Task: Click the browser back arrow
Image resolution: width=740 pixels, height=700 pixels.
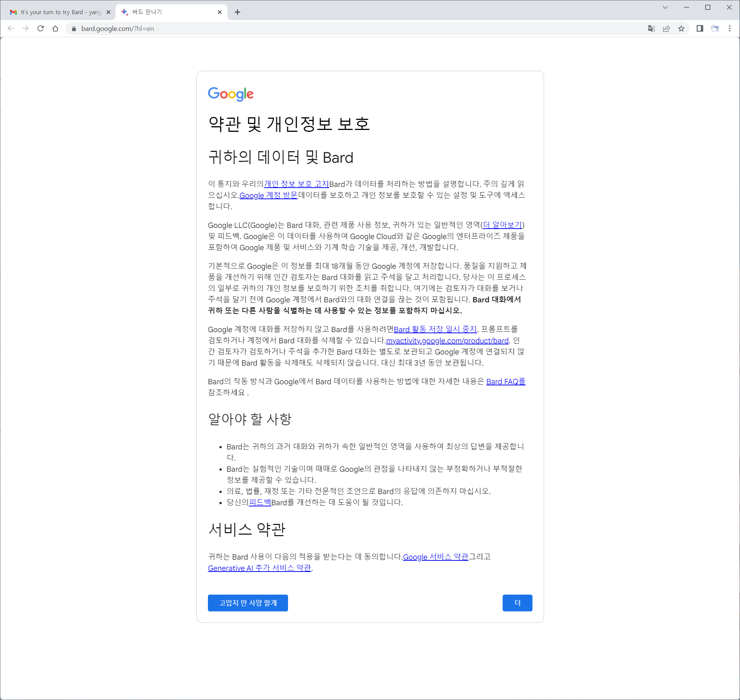Action: [10, 28]
